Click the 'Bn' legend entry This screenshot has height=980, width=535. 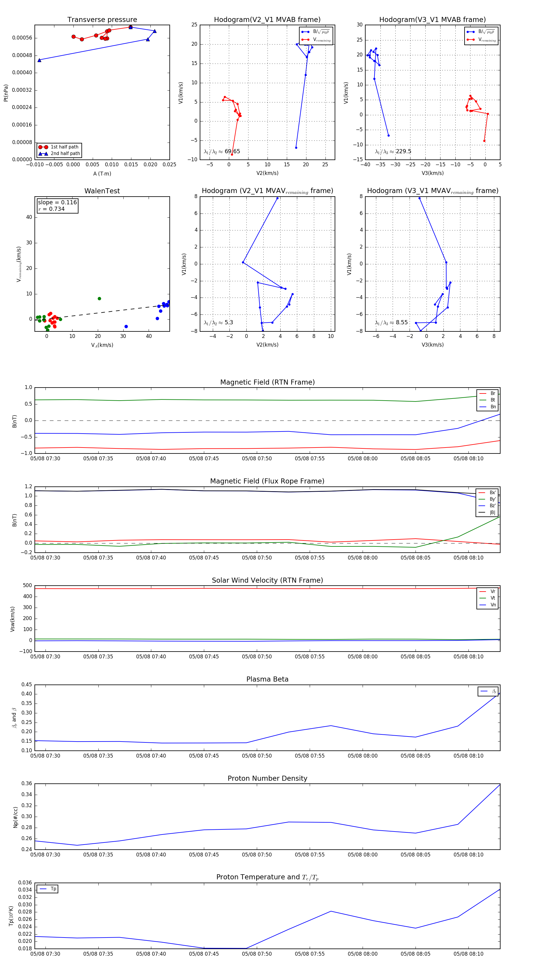488,407
